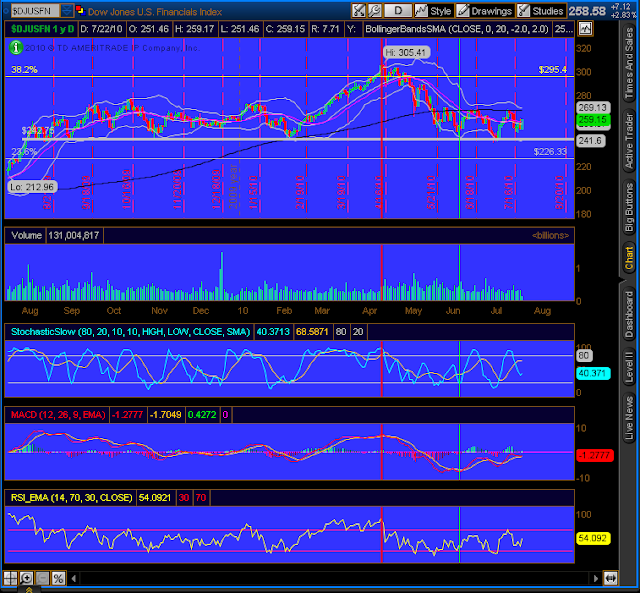Click the green info icon on chart

tap(16, 48)
